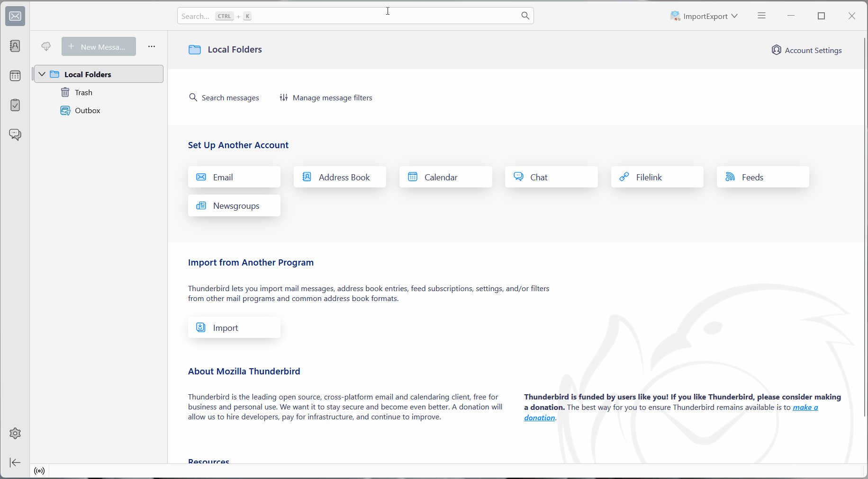
Task: Click Search messages
Action: pyautogui.click(x=224, y=98)
